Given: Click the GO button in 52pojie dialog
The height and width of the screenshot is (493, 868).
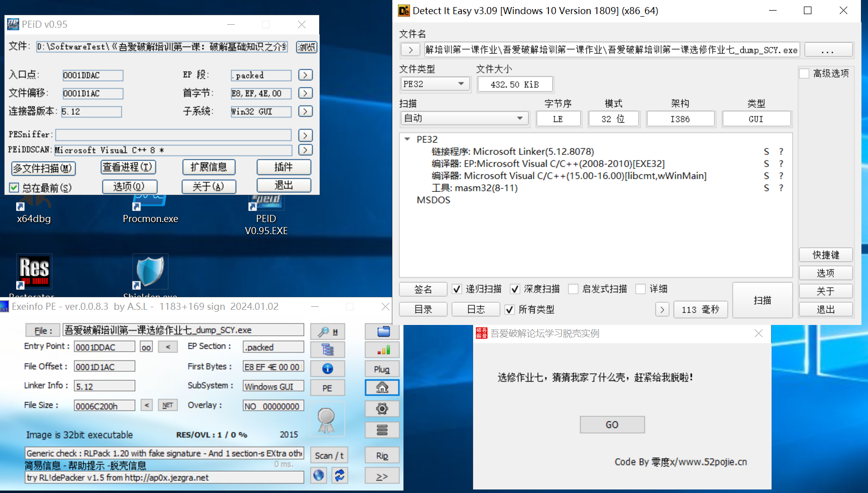Looking at the screenshot, I should coord(612,424).
